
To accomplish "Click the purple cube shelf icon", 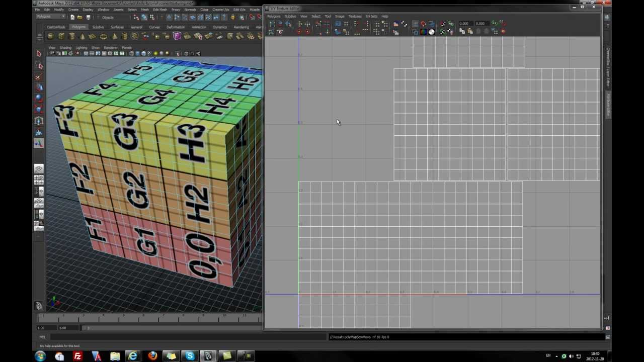I will [177, 36].
